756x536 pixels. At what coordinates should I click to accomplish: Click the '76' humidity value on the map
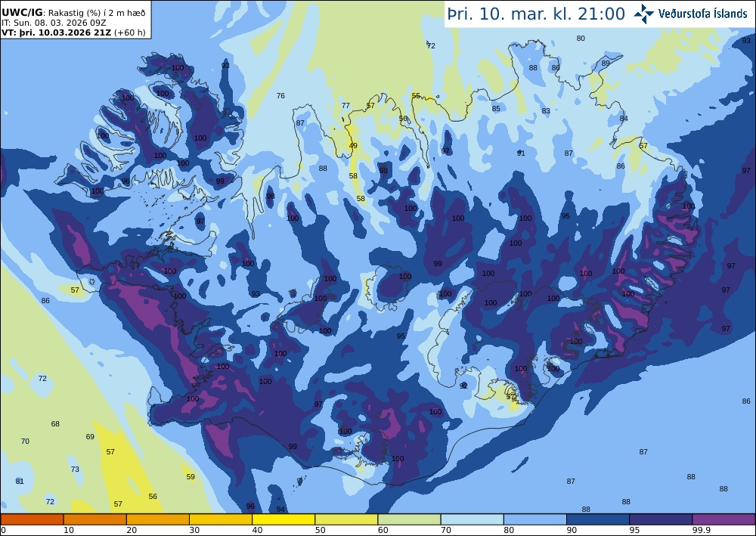point(280,96)
